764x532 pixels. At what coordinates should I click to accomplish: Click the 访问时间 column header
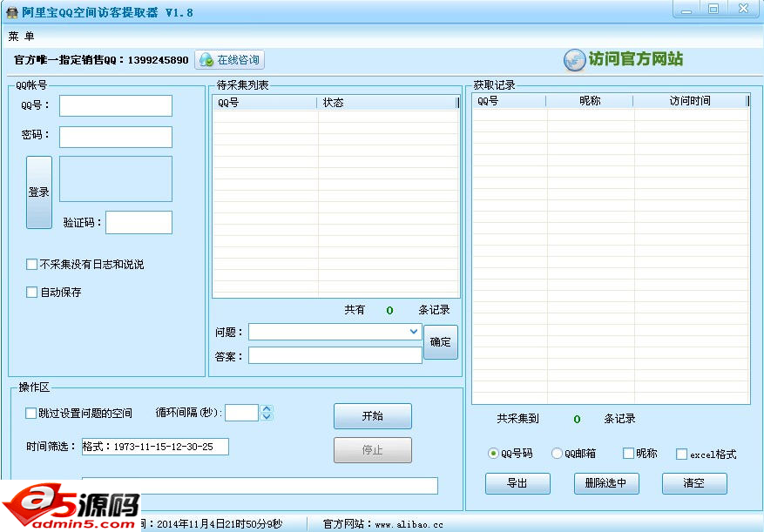click(x=690, y=101)
